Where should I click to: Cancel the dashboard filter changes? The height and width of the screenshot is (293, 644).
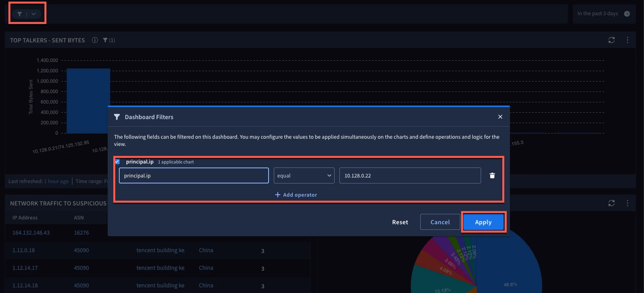coord(440,222)
